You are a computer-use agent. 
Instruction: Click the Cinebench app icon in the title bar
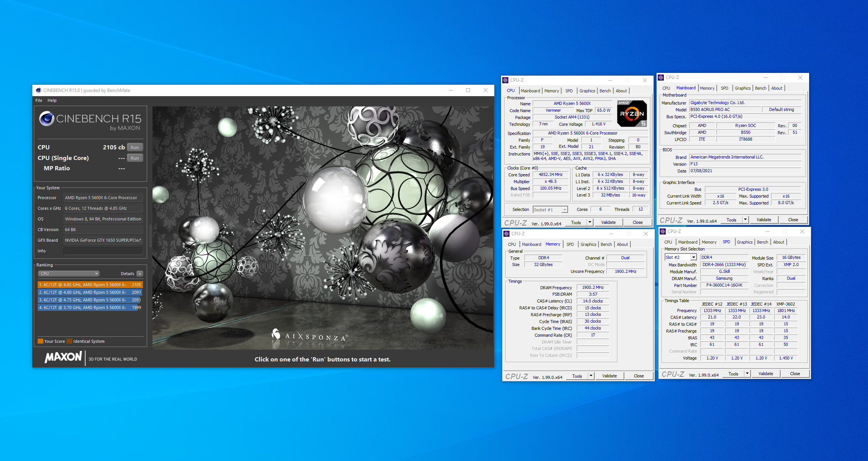click(x=38, y=90)
